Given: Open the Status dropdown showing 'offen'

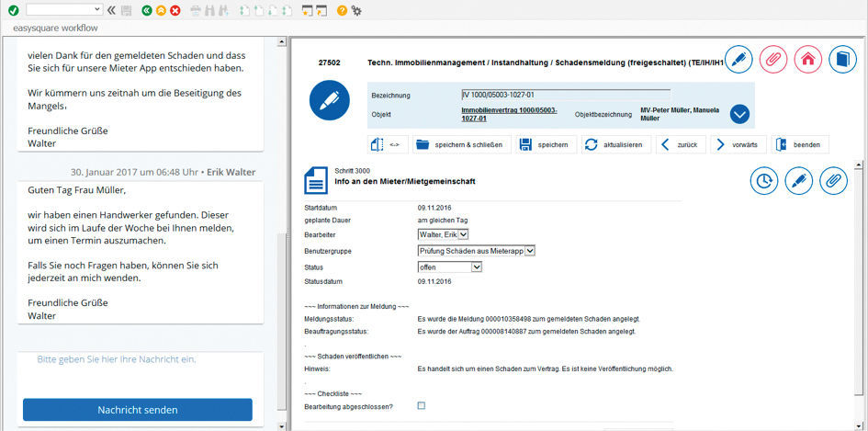Looking at the screenshot, I should (449, 267).
